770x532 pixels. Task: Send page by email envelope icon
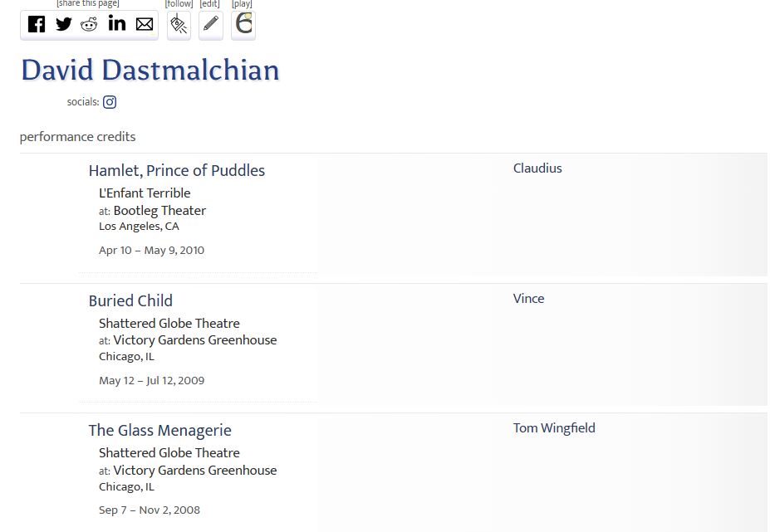pyautogui.click(x=145, y=24)
